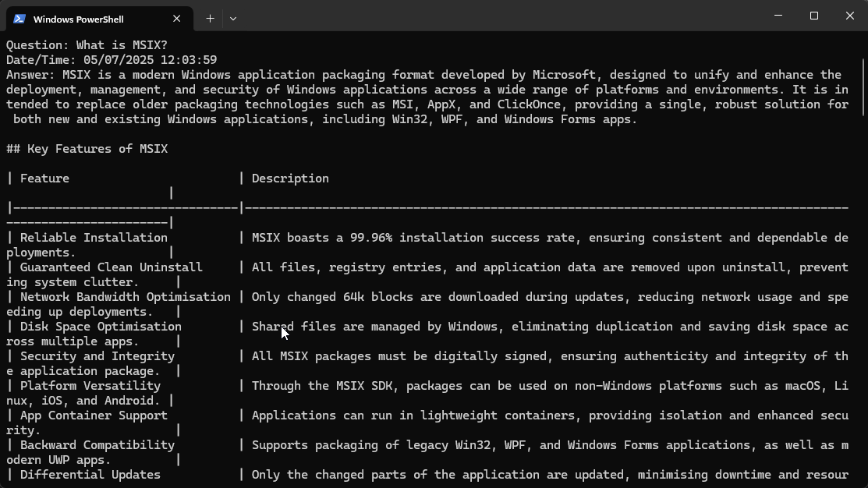Click the 'Disk Space Optimisation' row label
This screenshot has height=488, width=868.
tap(101, 327)
